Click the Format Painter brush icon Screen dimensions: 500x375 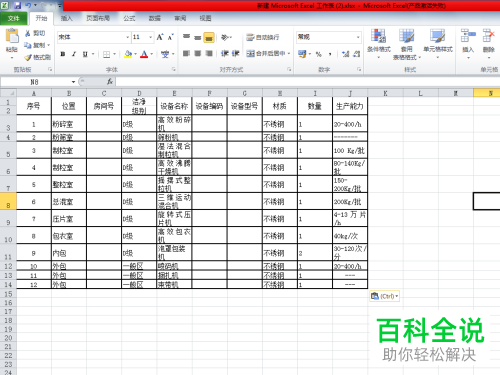click(28, 57)
